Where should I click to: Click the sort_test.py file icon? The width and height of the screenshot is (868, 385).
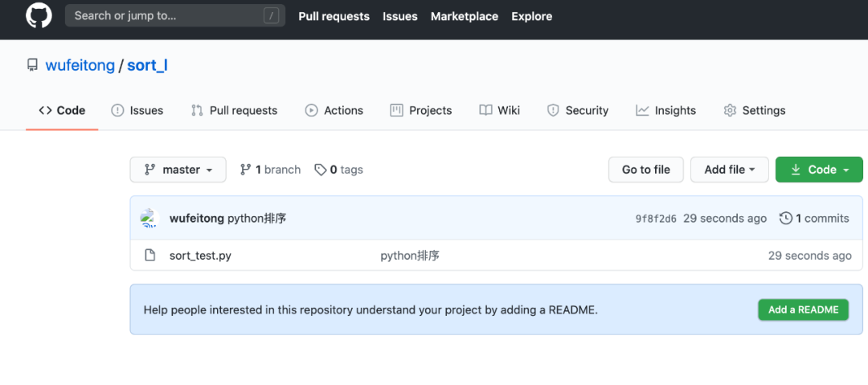click(149, 256)
